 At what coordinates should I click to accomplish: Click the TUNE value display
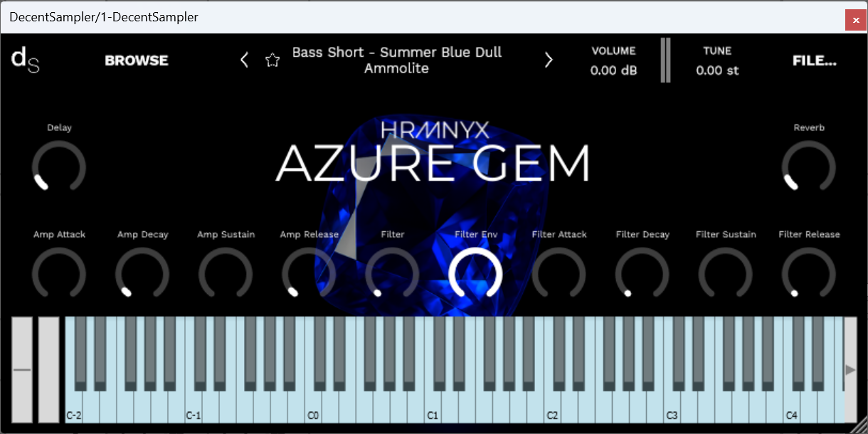717,70
